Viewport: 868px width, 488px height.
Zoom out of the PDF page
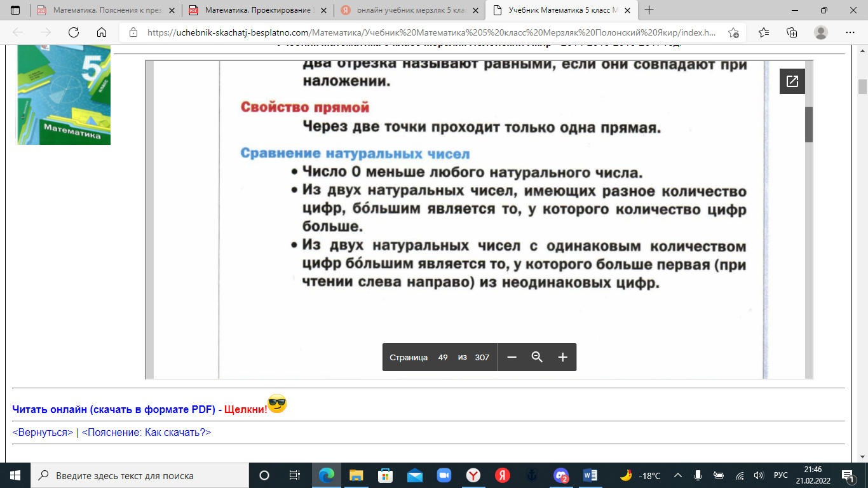point(512,357)
